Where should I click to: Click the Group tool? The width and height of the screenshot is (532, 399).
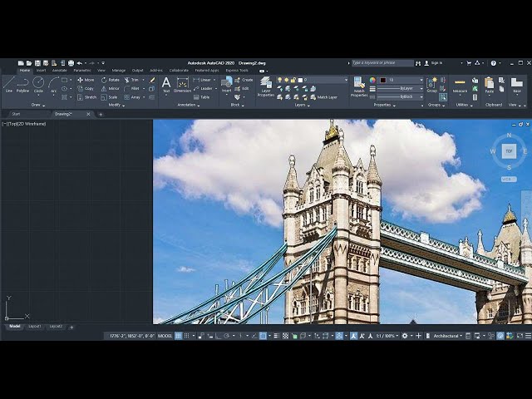432,85
